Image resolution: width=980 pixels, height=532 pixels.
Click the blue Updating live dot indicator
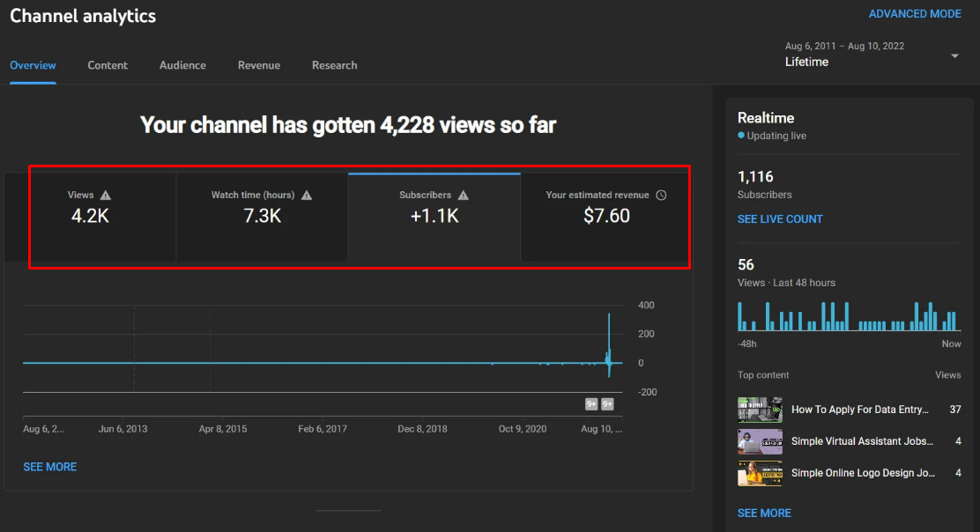(x=741, y=137)
